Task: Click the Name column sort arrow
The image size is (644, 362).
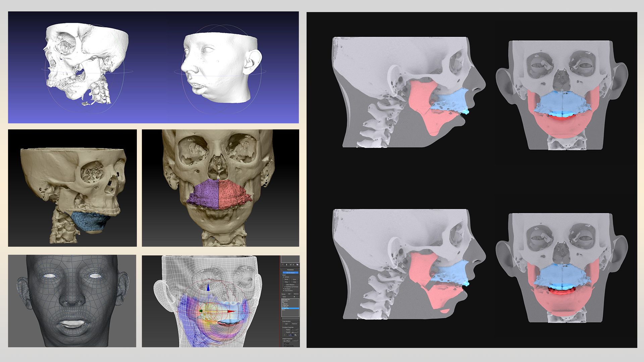Action: pos(294,296)
